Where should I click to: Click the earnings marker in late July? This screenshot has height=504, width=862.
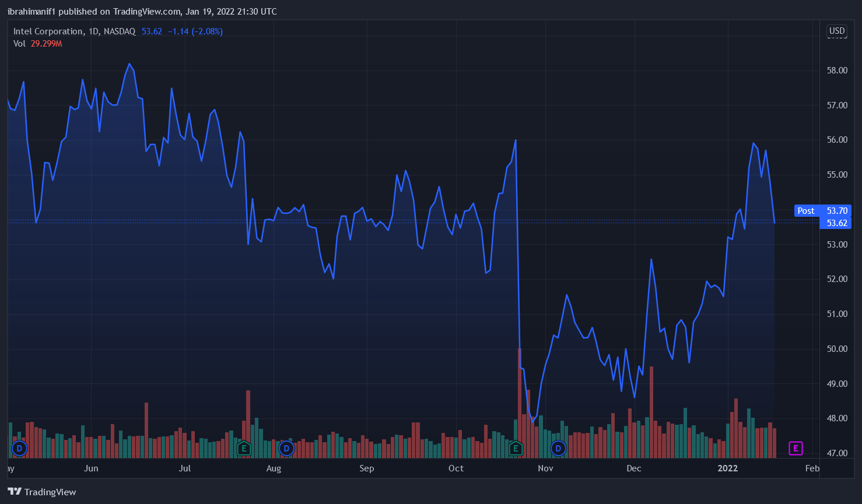tap(244, 448)
